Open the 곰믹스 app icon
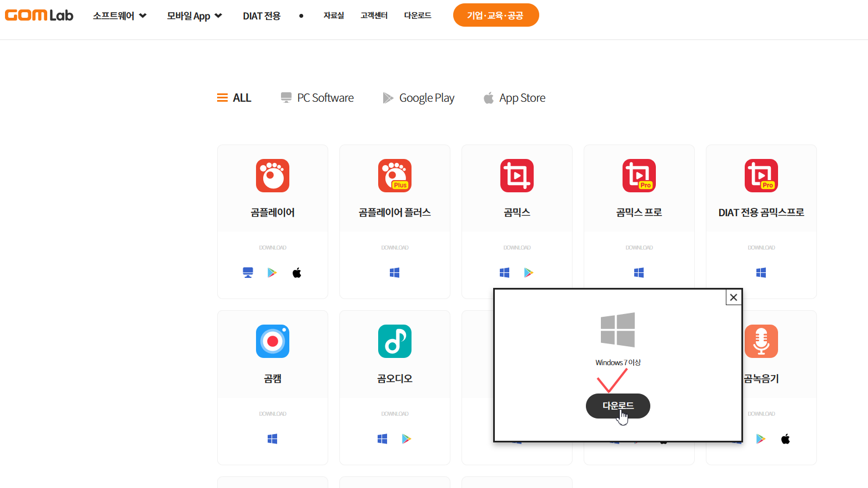868x488 pixels. tap(517, 176)
